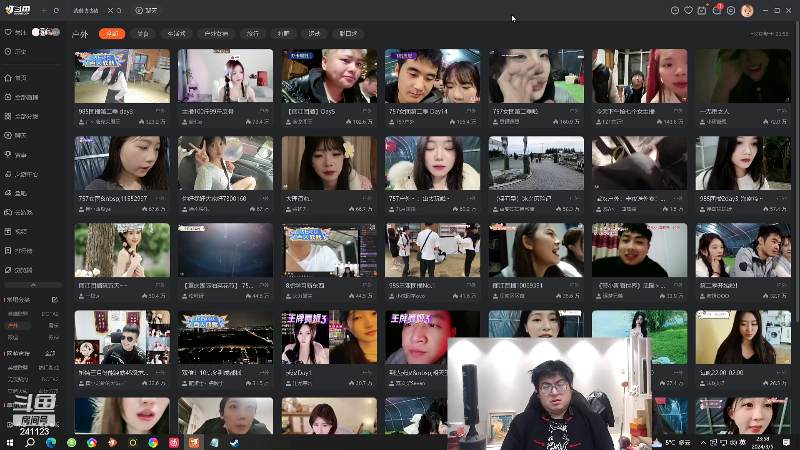800x450 pixels.
Task: Open the daily check-in calendar icon
Action: [x=702, y=10]
